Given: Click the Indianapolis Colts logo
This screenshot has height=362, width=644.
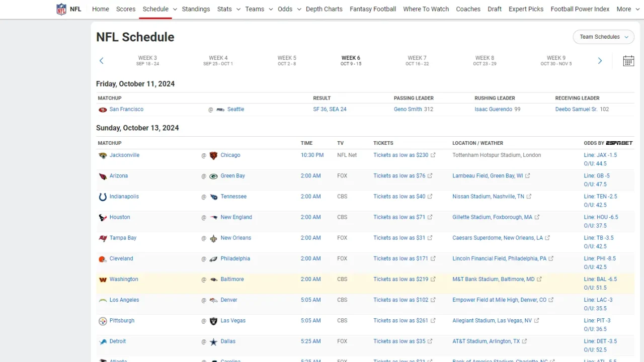Looking at the screenshot, I should pyautogui.click(x=103, y=197).
